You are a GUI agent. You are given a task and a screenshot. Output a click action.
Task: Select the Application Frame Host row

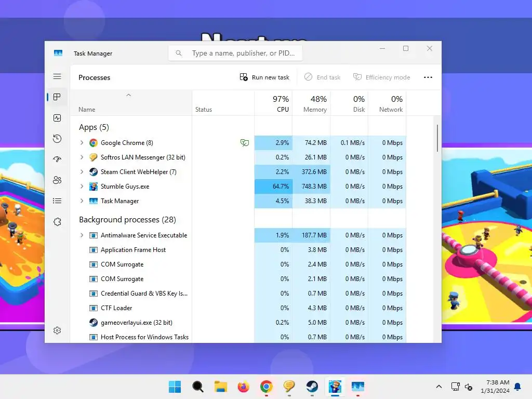pyautogui.click(x=238, y=250)
